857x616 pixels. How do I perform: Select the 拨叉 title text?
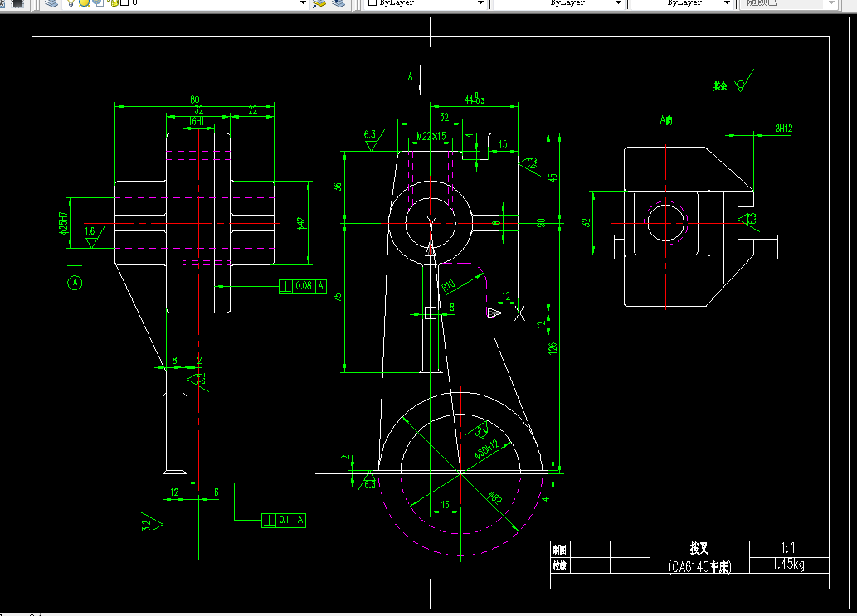(x=699, y=548)
